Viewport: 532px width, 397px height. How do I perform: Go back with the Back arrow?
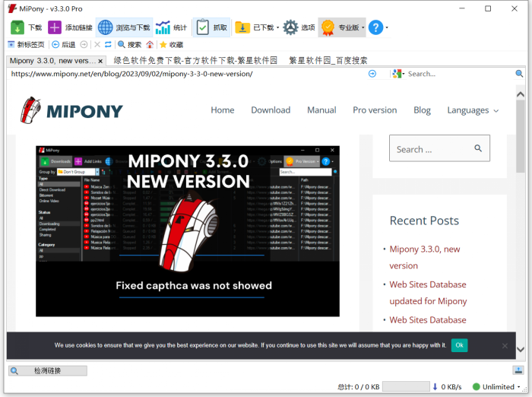tap(63, 44)
